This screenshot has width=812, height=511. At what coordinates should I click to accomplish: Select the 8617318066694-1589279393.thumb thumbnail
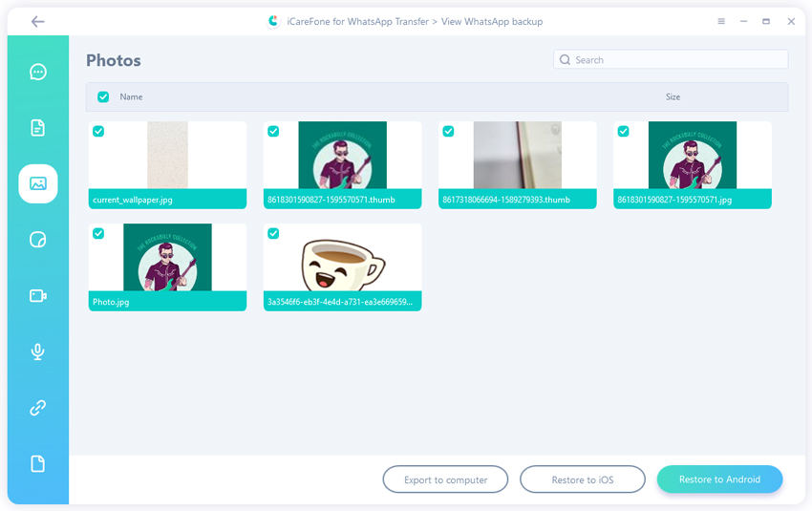click(x=517, y=156)
